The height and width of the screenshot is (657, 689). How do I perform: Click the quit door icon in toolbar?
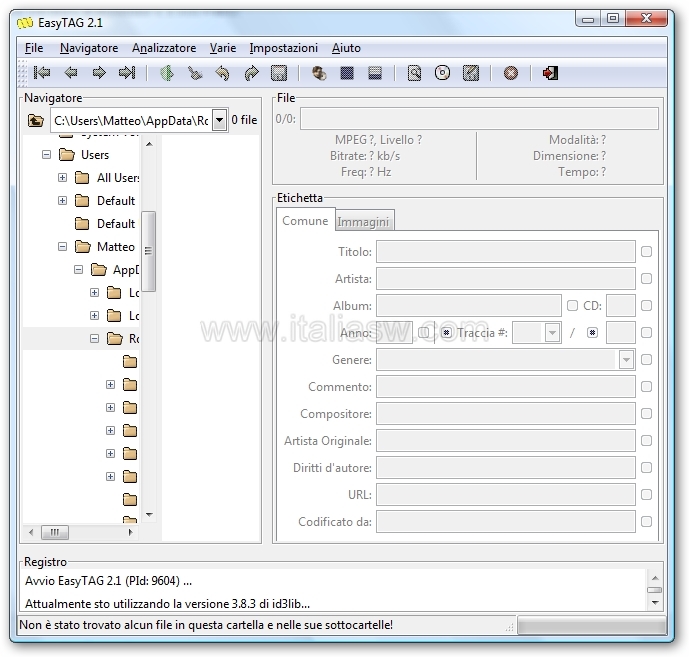point(550,73)
